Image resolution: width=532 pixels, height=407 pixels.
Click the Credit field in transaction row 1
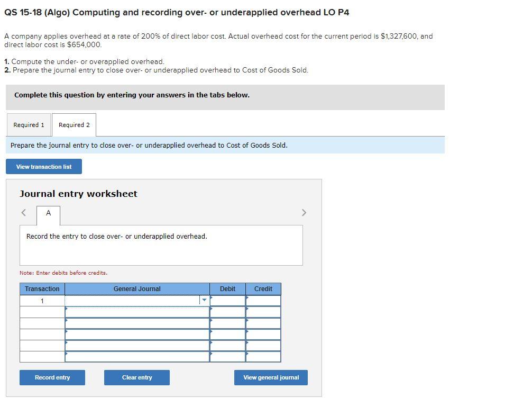pyautogui.click(x=263, y=300)
